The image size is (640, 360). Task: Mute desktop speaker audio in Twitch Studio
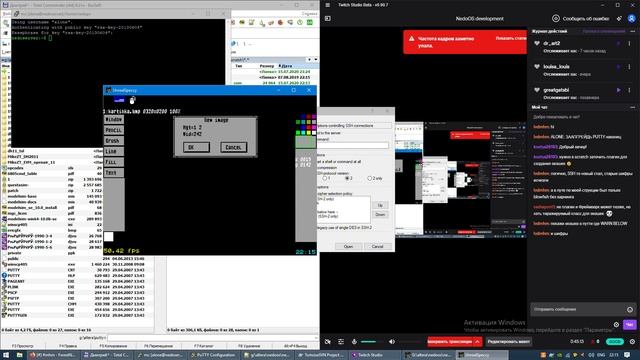coord(392,342)
